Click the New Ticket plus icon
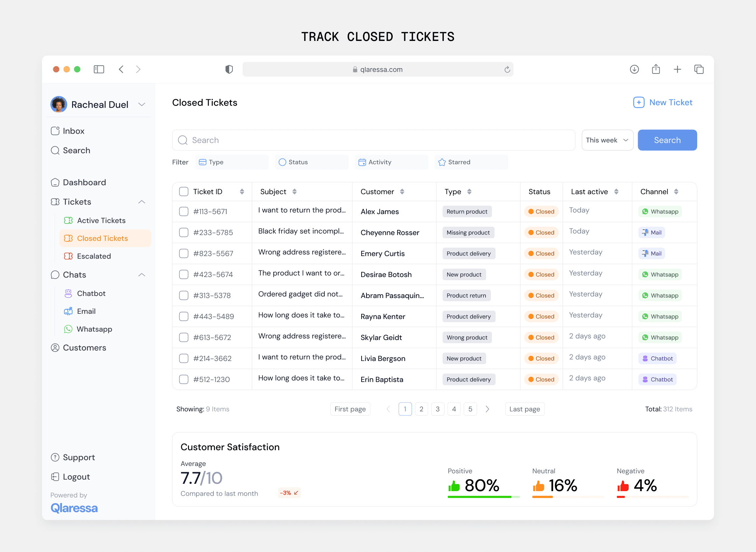This screenshot has width=756, height=552. coord(638,102)
